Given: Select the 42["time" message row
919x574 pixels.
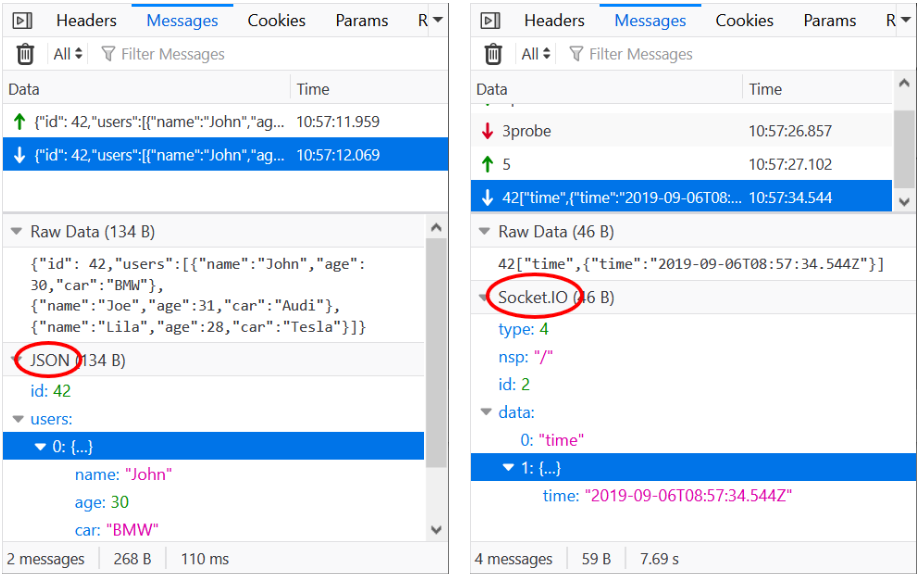Looking at the screenshot, I should 682,198.
